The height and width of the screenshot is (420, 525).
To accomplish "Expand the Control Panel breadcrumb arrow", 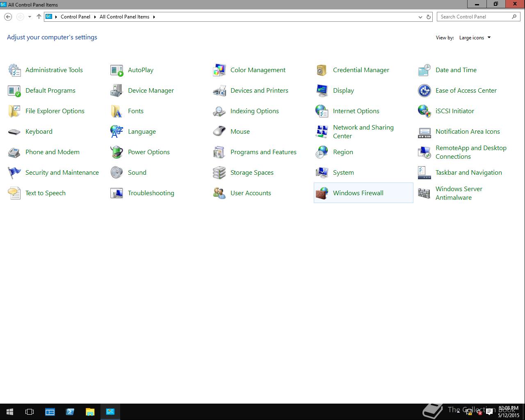I will pyautogui.click(x=95, y=17).
